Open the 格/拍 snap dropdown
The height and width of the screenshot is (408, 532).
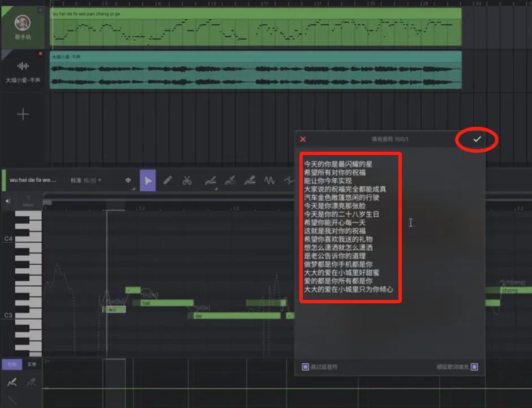(x=92, y=181)
